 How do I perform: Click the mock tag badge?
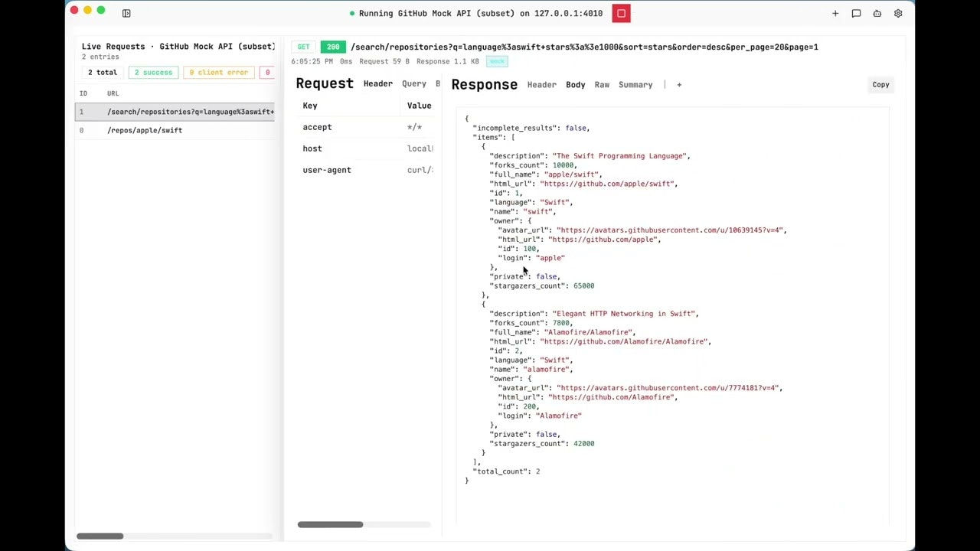coord(497,61)
